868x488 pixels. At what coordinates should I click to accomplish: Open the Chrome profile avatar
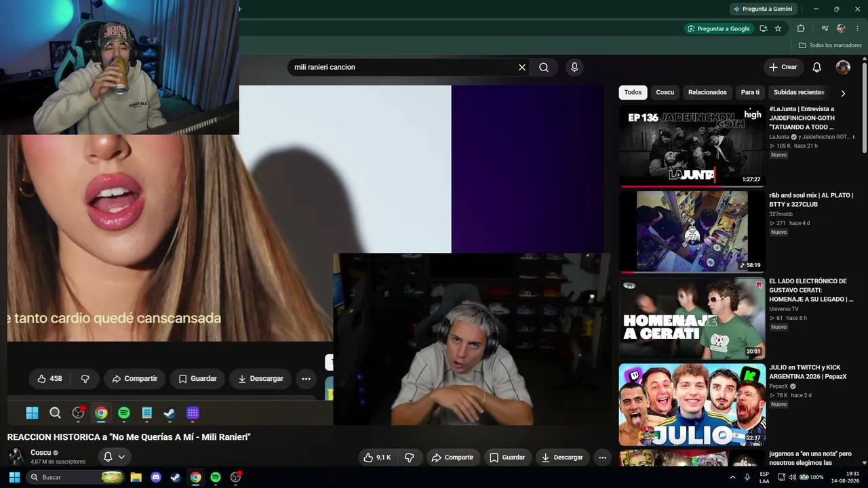point(841,28)
